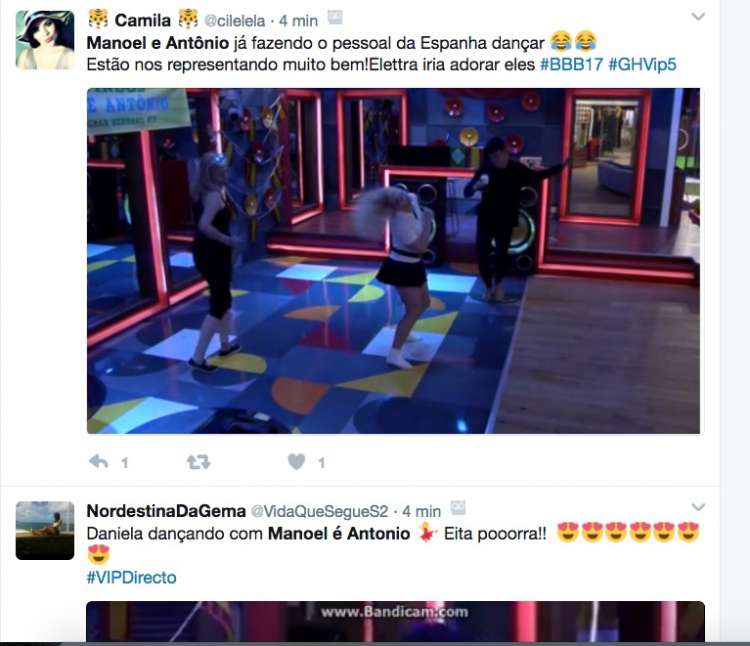
Task: Click the 4 min timestamp on NordestinaDaGema's tweet
Action: click(x=421, y=512)
